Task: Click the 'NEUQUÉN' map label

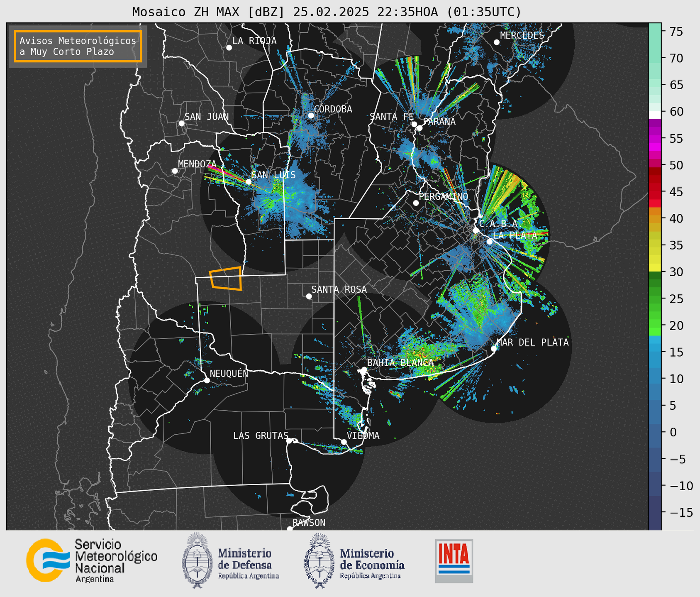Action: pos(229,373)
